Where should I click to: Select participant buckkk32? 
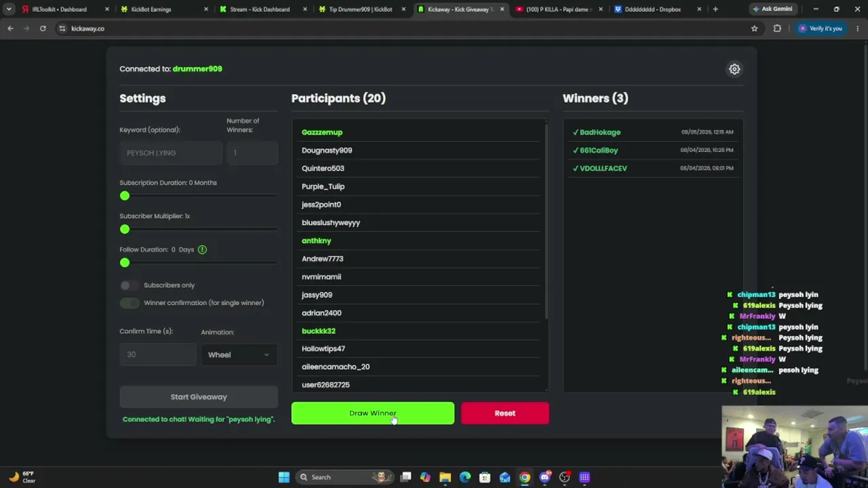[319, 331]
